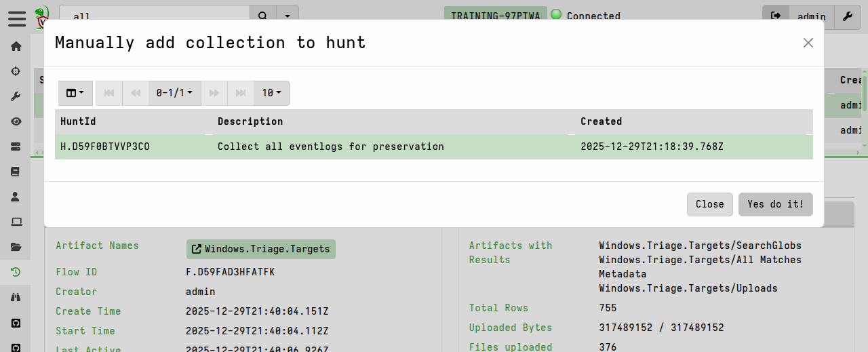Click created time 2025-12-29T21:18:39.768Z
This screenshot has height=352, width=868.
click(x=652, y=146)
